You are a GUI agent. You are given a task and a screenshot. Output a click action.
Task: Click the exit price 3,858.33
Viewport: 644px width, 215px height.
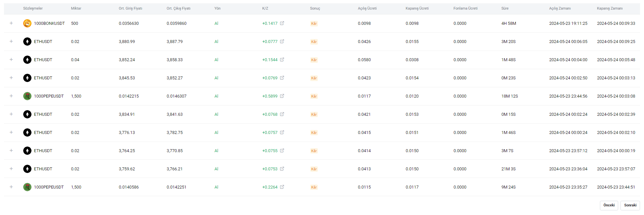tap(175, 60)
